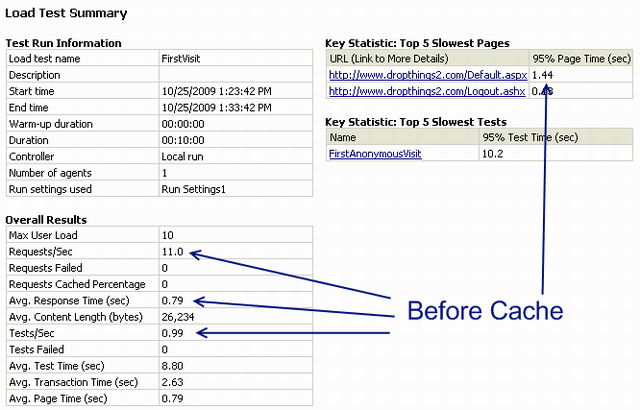Click the Avg. Page Time value 0.79
Screen dimensions: 640x410
[172, 399]
